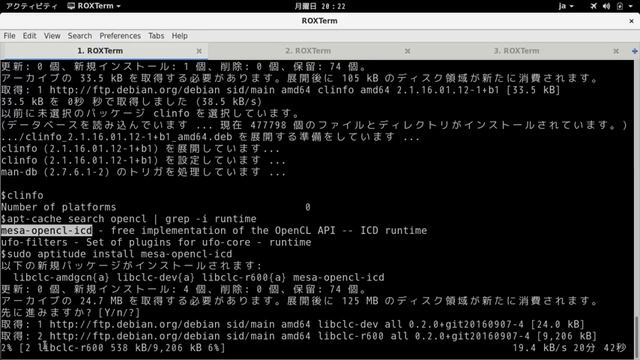The width and height of the screenshot is (640, 360).
Task: Open the File menu
Action: [9, 36]
